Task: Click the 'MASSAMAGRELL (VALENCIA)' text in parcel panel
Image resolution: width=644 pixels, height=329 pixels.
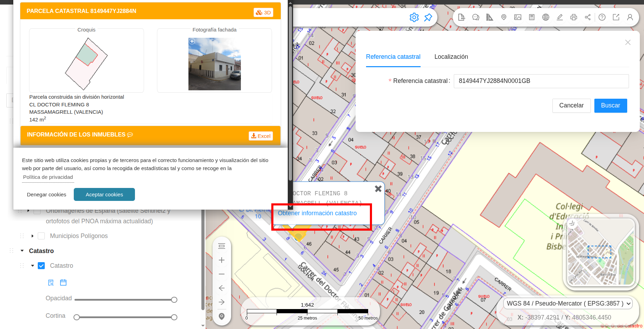Action: pos(66,112)
